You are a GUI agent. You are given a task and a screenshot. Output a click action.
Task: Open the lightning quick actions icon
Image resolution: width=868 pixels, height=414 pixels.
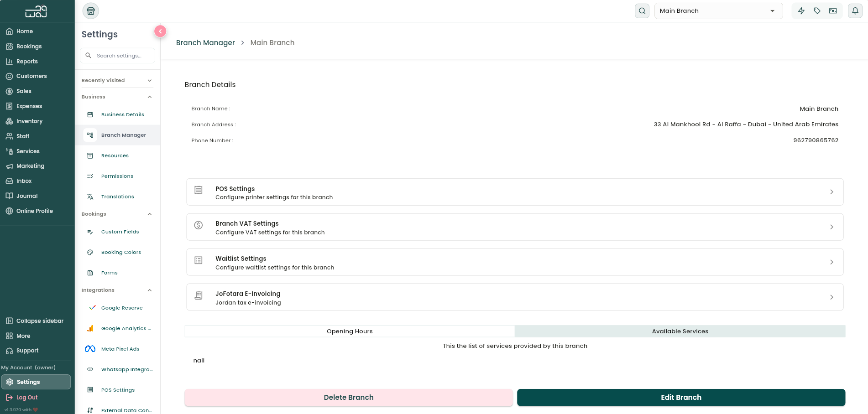801,11
